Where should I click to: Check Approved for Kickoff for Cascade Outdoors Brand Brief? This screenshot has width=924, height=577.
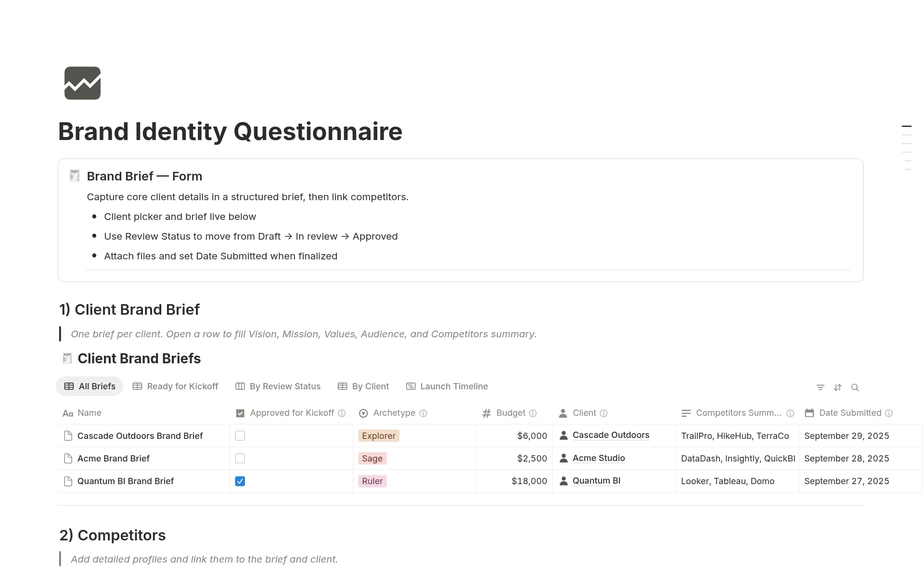(x=240, y=436)
